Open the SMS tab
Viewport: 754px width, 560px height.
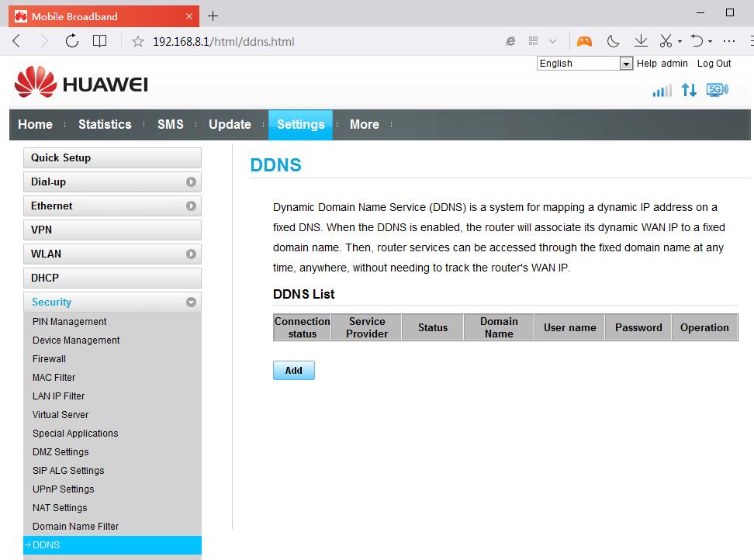coord(170,124)
